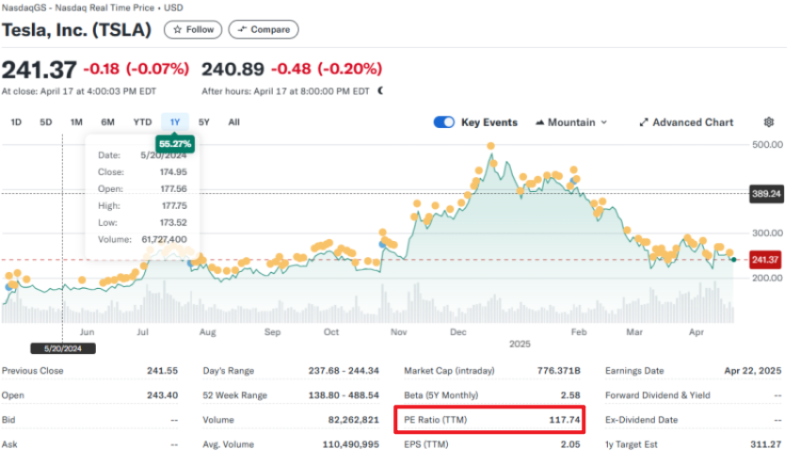Click the tooltip Volume value 61,727,400
This screenshot has height=465, width=800.
164,239
